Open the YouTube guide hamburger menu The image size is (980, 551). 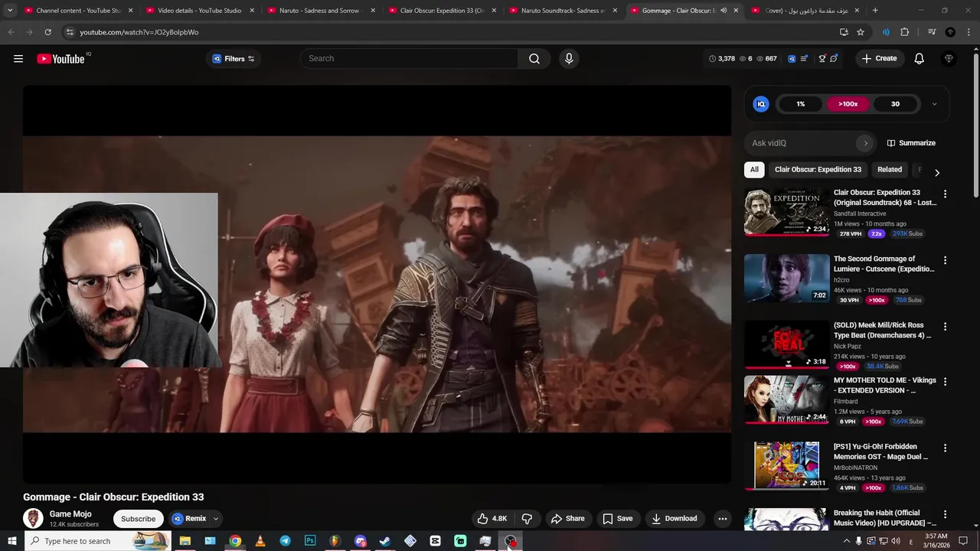[18, 58]
